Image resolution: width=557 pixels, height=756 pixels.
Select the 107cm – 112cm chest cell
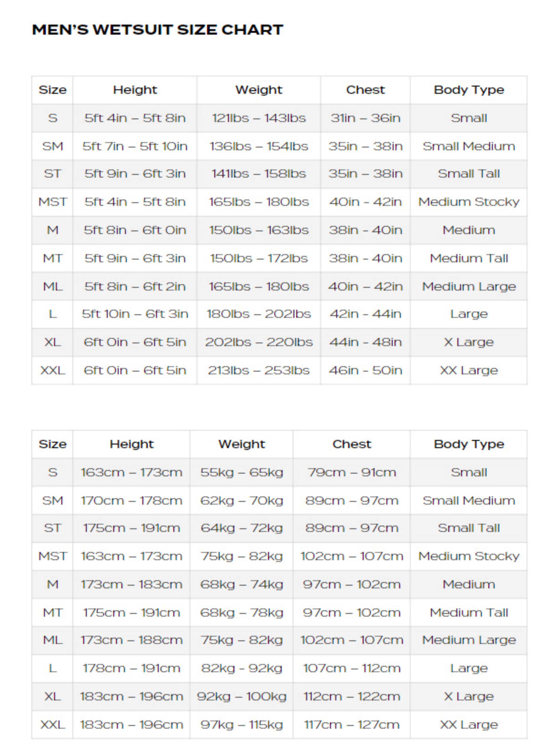coord(352,668)
